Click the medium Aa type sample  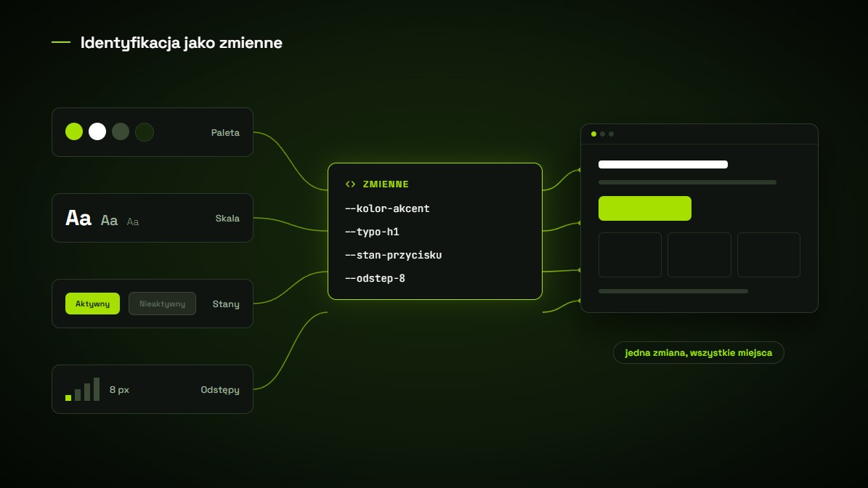click(x=109, y=221)
